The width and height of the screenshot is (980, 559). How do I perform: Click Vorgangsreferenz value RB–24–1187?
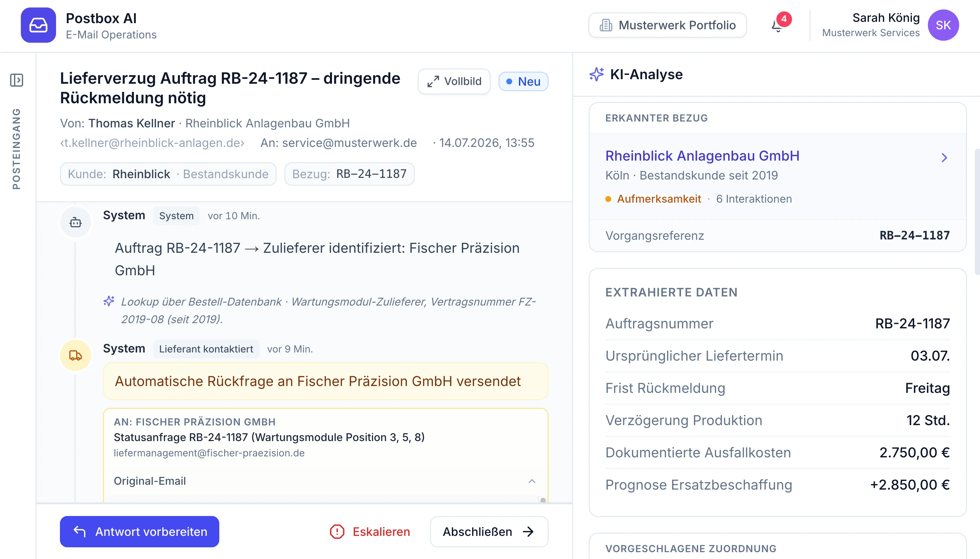(x=915, y=235)
